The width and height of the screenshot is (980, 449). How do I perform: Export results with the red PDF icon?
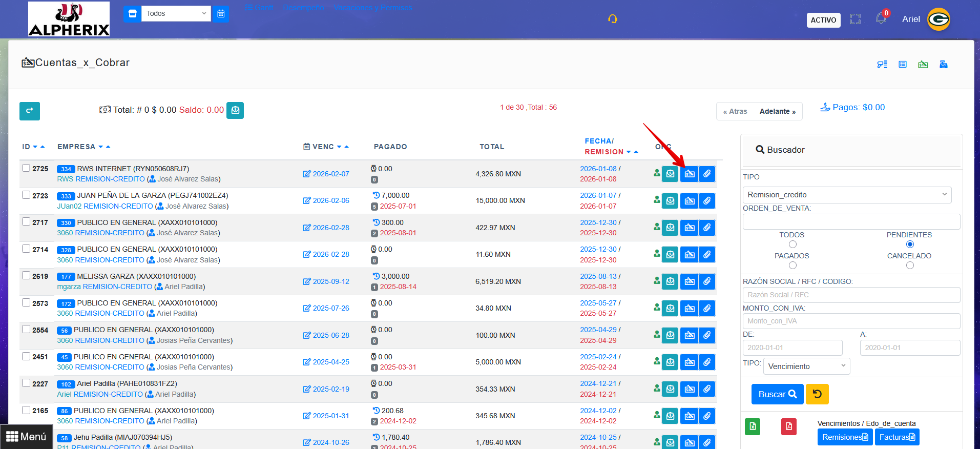pos(788,426)
